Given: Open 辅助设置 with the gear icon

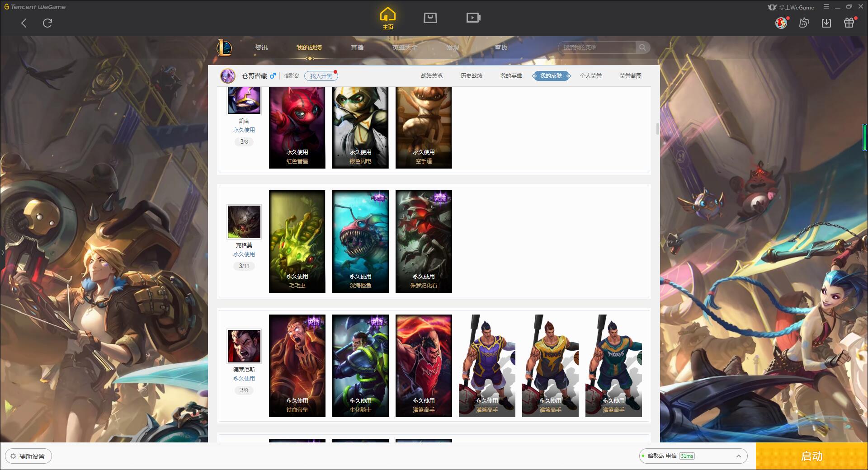Looking at the screenshot, I should (x=28, y=456).
